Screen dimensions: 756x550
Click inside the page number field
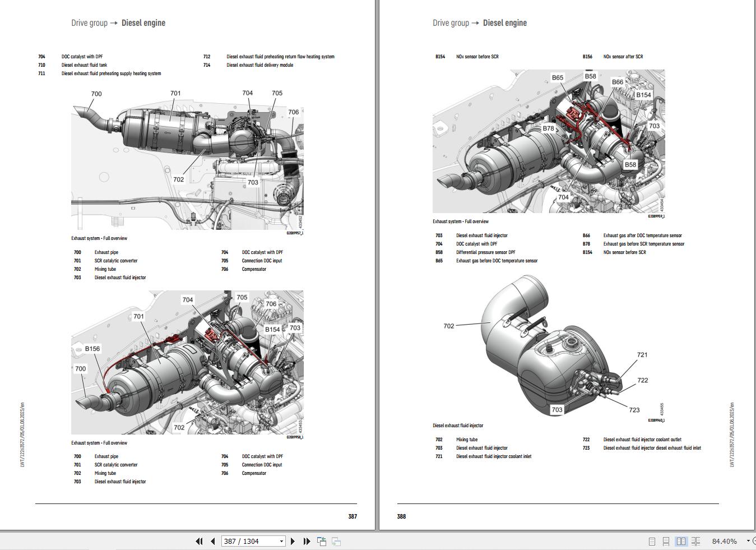click(x=247, y=541)
